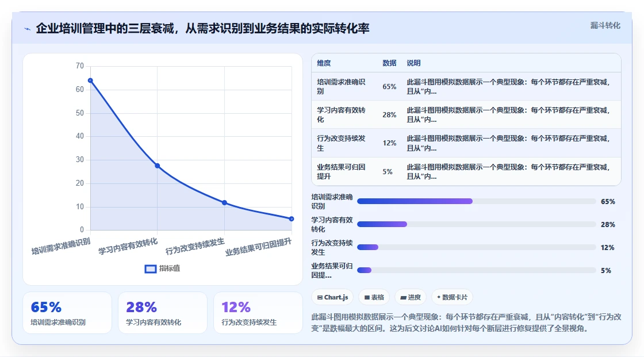Click the 65% progress bar for 培训需求准确识别
The image size is (644, 357).
pos(477,201)
